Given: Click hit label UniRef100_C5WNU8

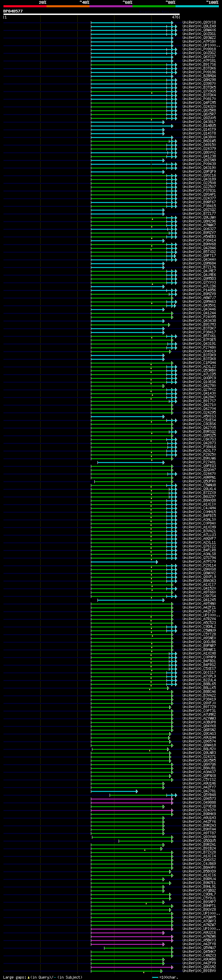Looking at the screenshot, I should coord(199,485).
